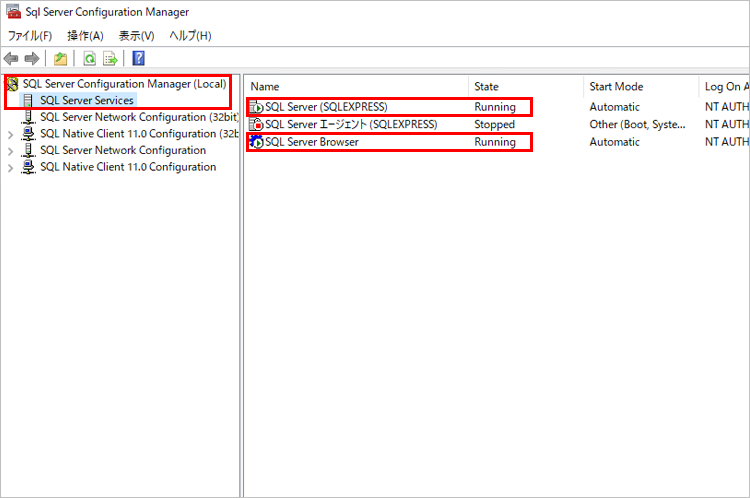750x498 pixels.
Task: Click the SQL Server Services tree node icon
Action: coord(28,100)
